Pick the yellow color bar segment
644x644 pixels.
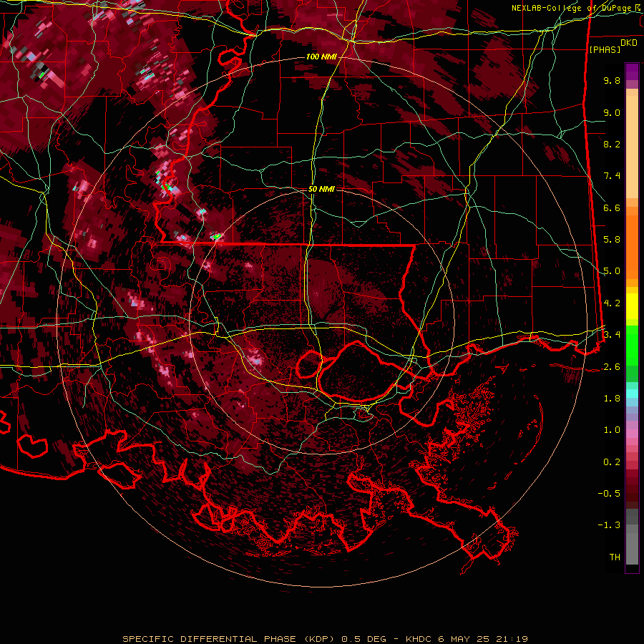(x=632, y=306)
